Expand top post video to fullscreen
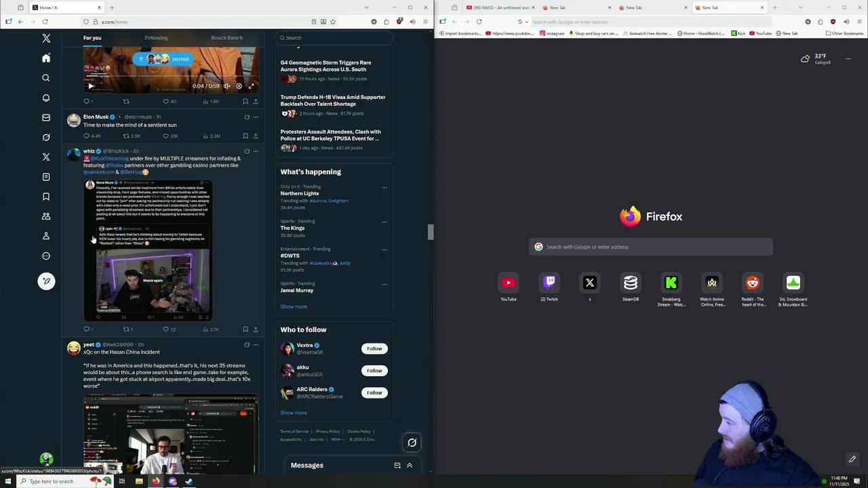 click(251, 86)
